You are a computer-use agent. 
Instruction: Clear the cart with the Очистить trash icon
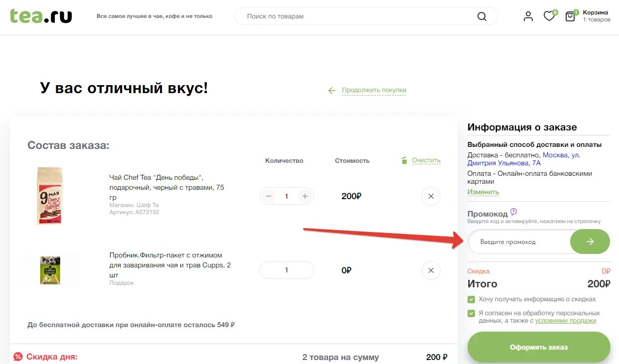tap(405, 160)
